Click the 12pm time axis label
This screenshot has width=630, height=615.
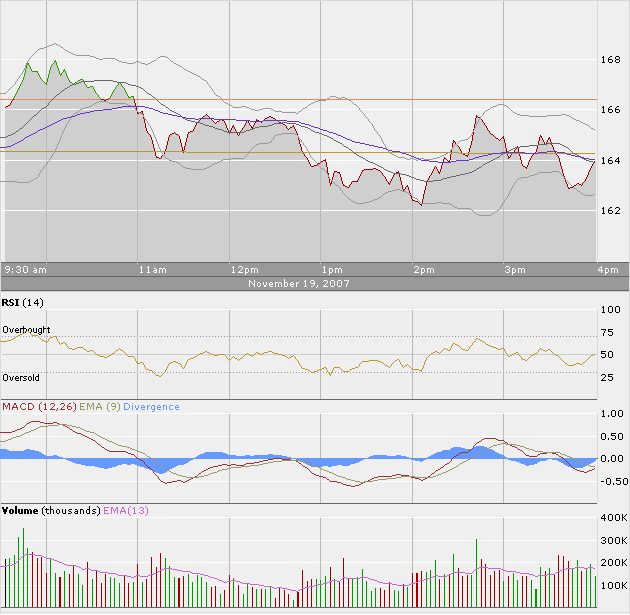[243, 270]
